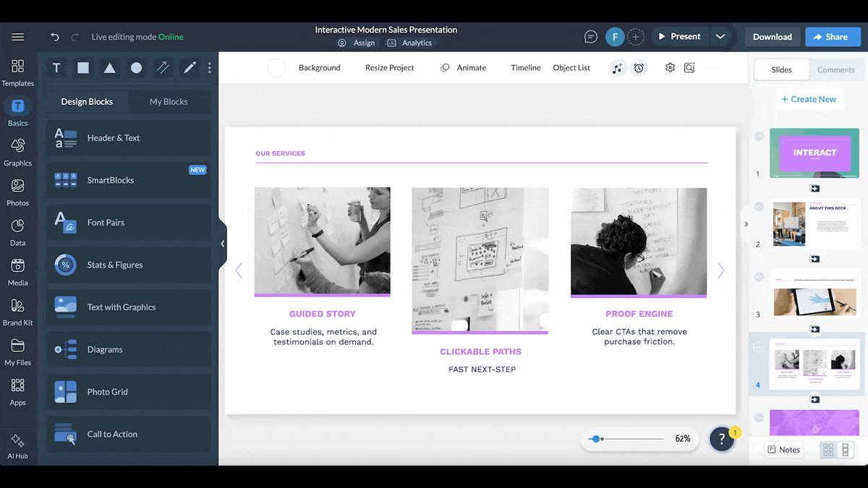
Task: Click Create New slide
Action: [808, 99]
